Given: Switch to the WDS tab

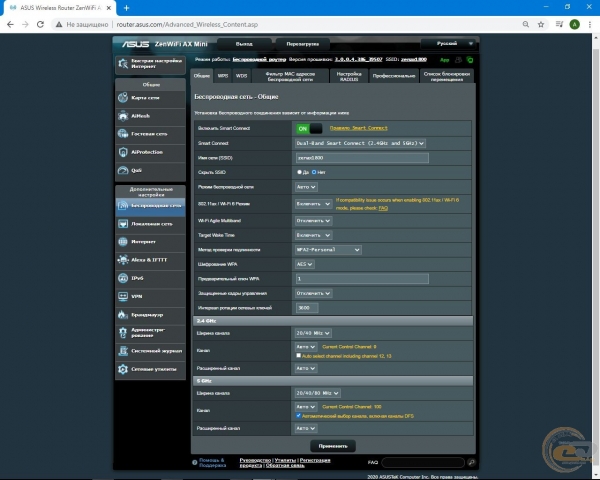Looking at the screenshot, I should (x=241, y=76).
